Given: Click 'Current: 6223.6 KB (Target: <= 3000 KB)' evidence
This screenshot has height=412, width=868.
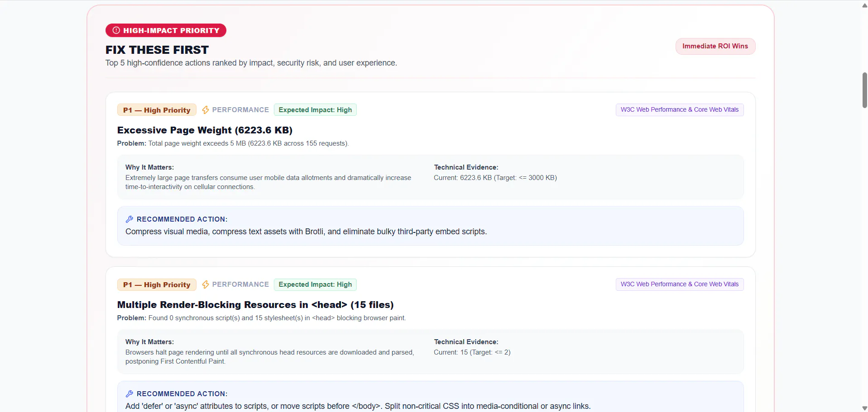Looking at the screenshot, I should click(495, 178).
